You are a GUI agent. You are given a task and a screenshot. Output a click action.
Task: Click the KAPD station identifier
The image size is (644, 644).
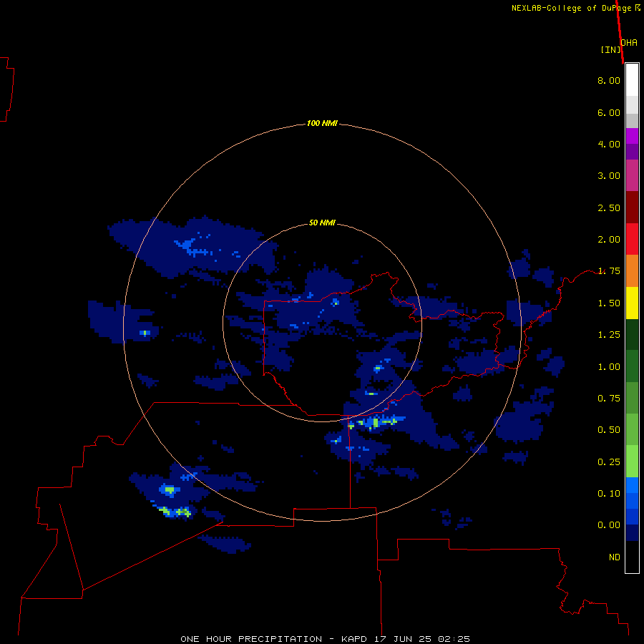(x=356, y=639)
